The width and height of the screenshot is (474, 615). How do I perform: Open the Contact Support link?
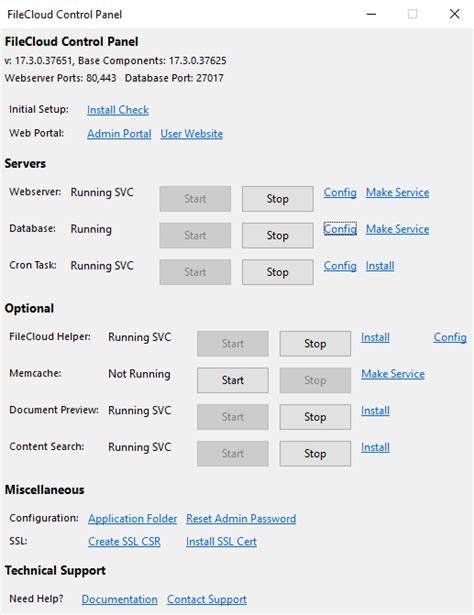pos(207,600)
